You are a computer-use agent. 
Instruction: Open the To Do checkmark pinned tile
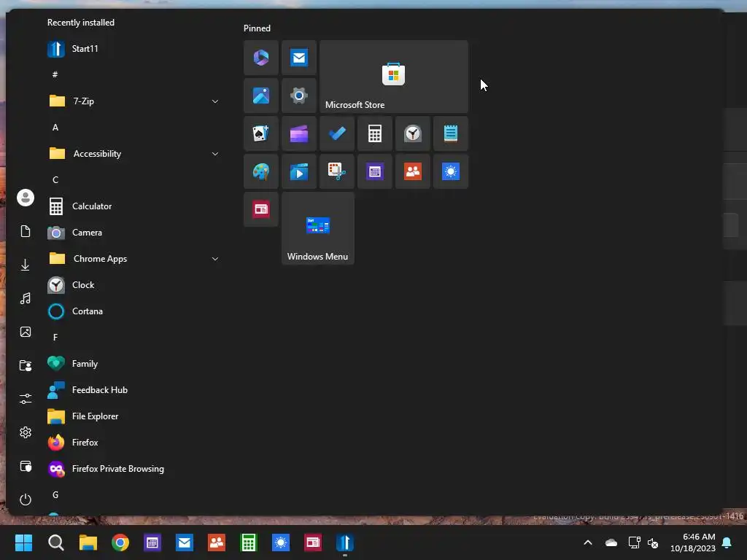coord(337,134)
